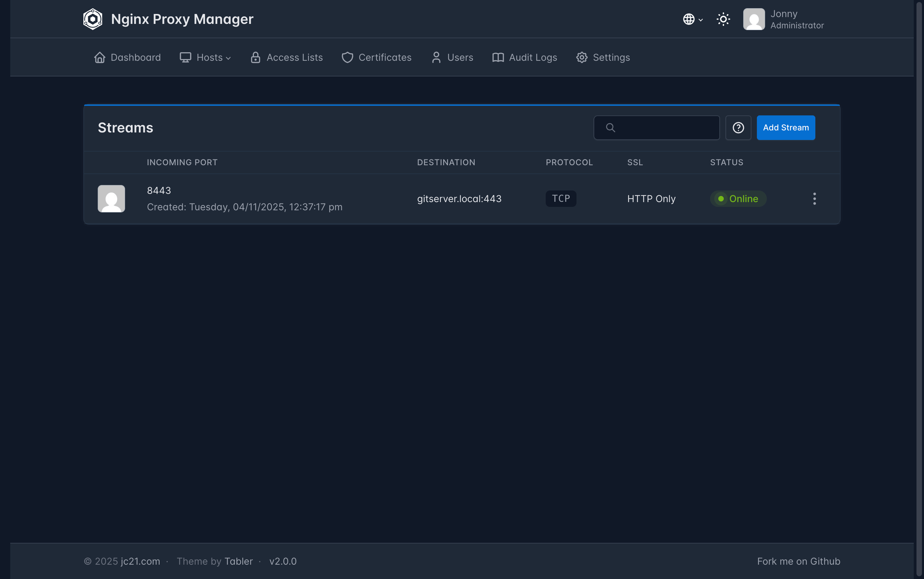Open Settings via gear icon
Screen dimensions: 924x579
(x=582, y=57)
